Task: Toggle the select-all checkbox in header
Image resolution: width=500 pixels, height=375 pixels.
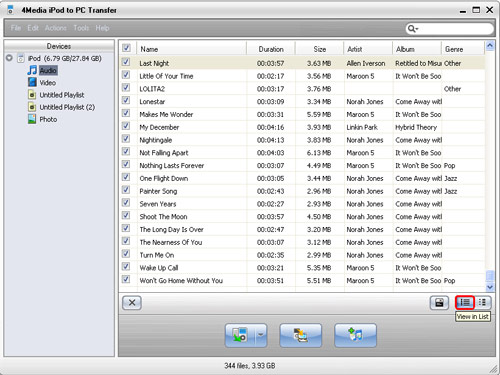Action: 126,48
